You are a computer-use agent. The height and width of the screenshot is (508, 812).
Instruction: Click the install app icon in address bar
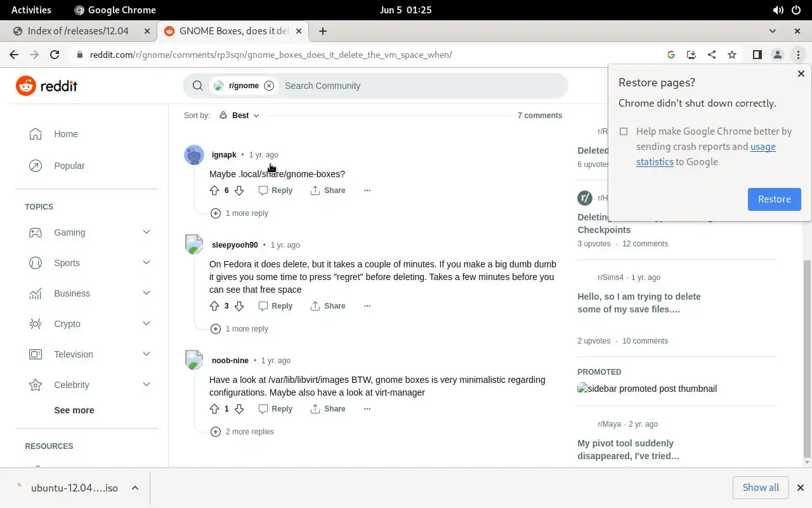pos(691,55)
